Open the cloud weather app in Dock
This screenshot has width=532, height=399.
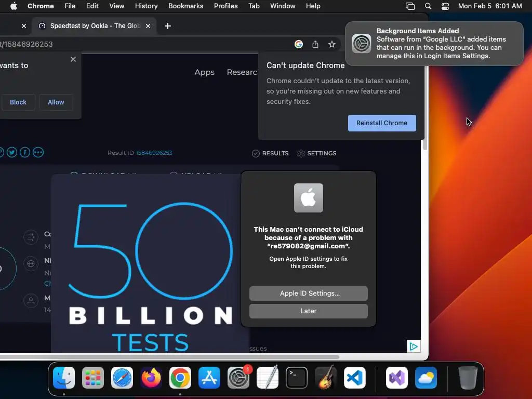(426, 378)
